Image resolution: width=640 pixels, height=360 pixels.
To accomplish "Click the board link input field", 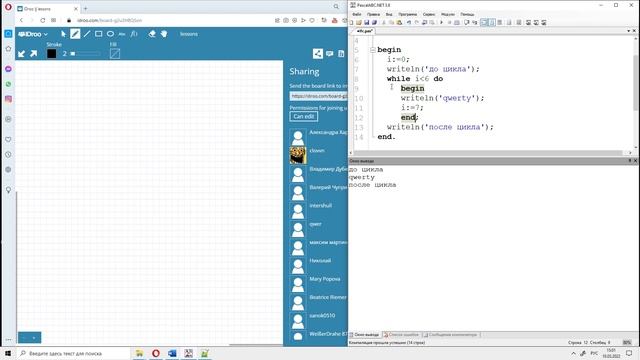I will [x=318, y=96].
